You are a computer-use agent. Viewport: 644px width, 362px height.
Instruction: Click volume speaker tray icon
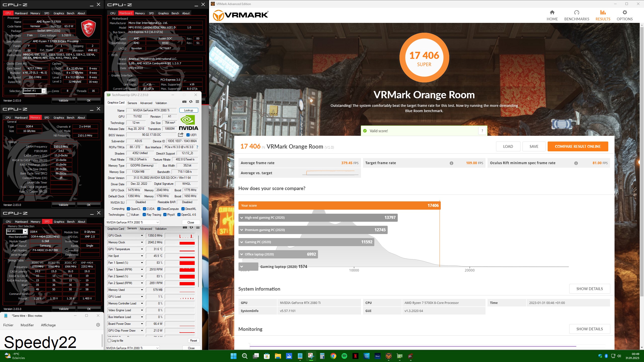tap(619, 356)
